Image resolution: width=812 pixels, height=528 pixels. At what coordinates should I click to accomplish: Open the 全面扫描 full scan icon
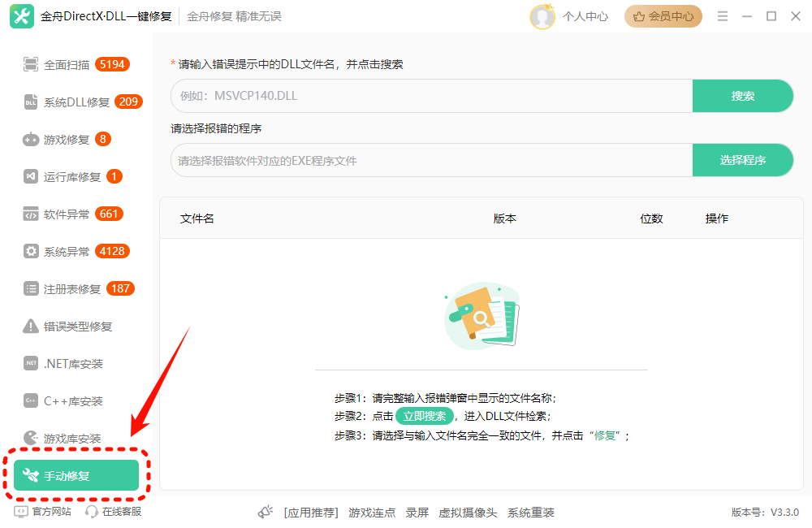[31, 64]
